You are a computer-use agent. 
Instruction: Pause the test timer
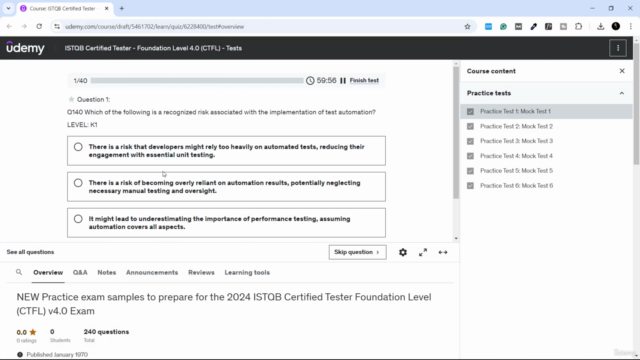coord(343,80)
